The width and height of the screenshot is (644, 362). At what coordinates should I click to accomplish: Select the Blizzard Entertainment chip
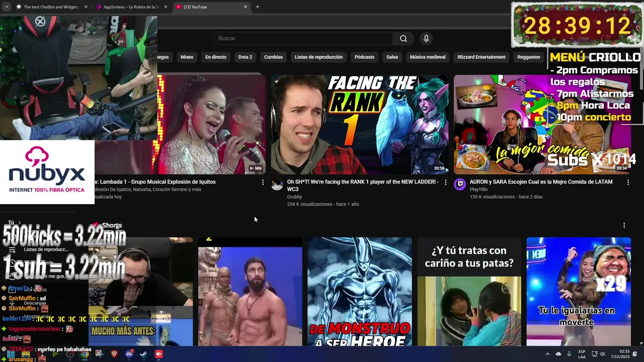pos(481,57)
